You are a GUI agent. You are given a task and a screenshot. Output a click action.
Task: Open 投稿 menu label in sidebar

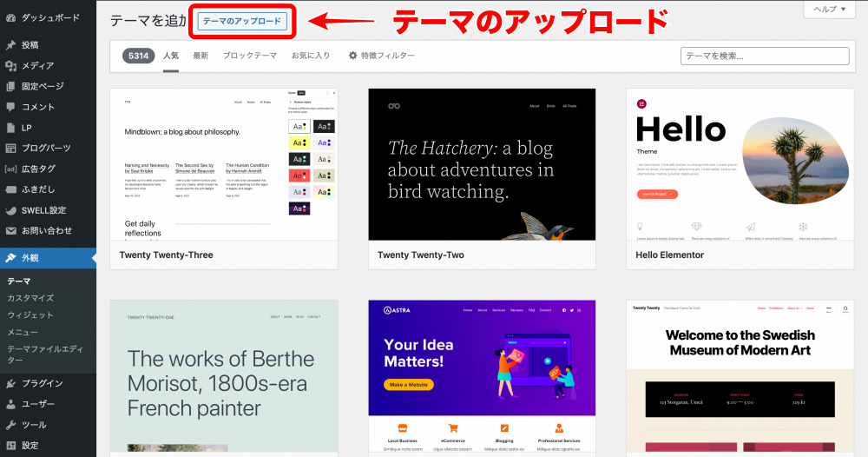pyautogui.click(x=30, y=45)
